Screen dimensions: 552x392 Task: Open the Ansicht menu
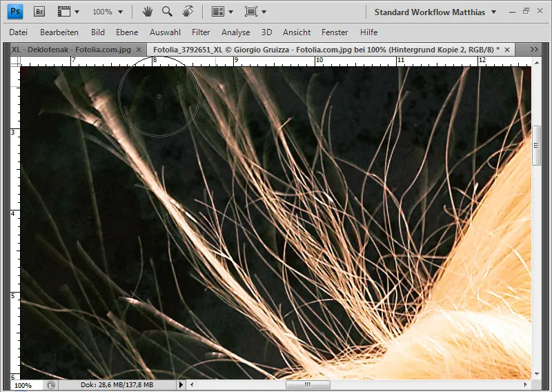pos(297,32)
